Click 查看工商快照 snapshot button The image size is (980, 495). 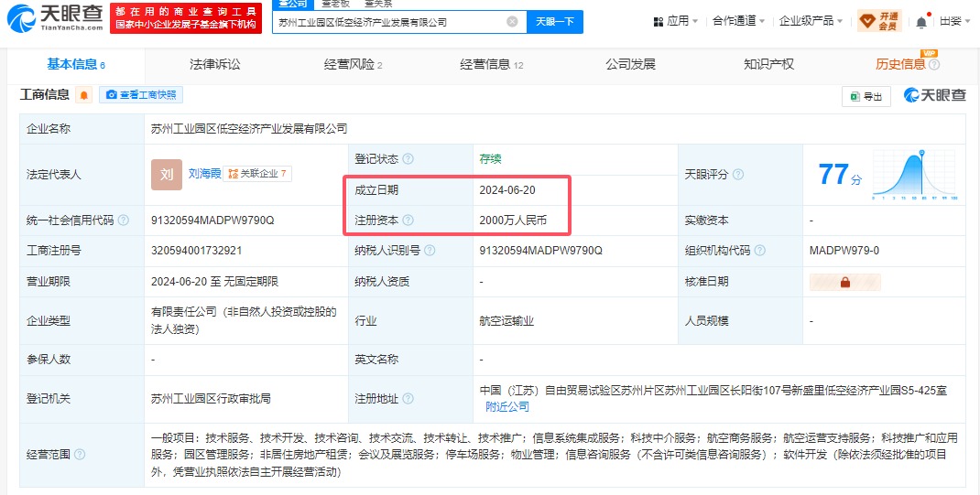point(141,95)
